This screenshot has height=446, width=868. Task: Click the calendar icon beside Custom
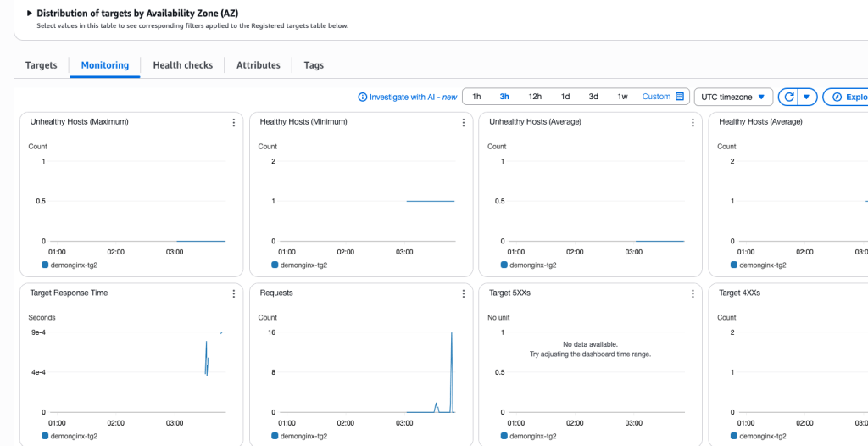680,97
